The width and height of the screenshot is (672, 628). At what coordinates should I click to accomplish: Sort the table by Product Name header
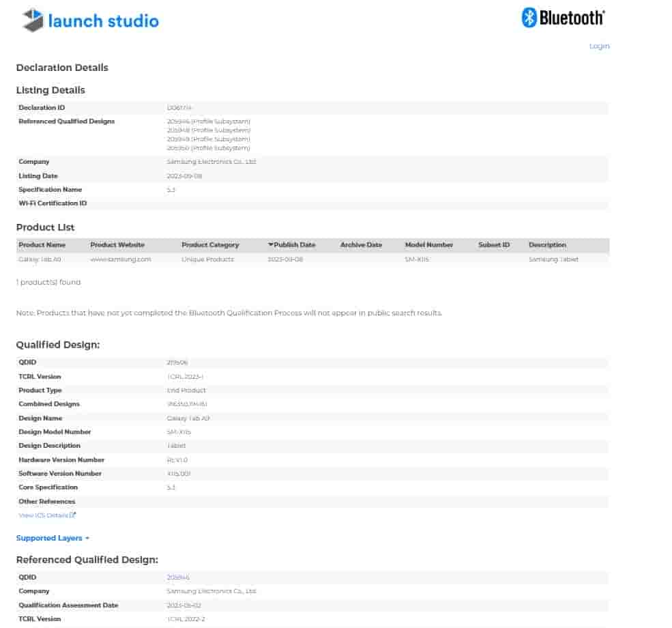pos(42,245)
